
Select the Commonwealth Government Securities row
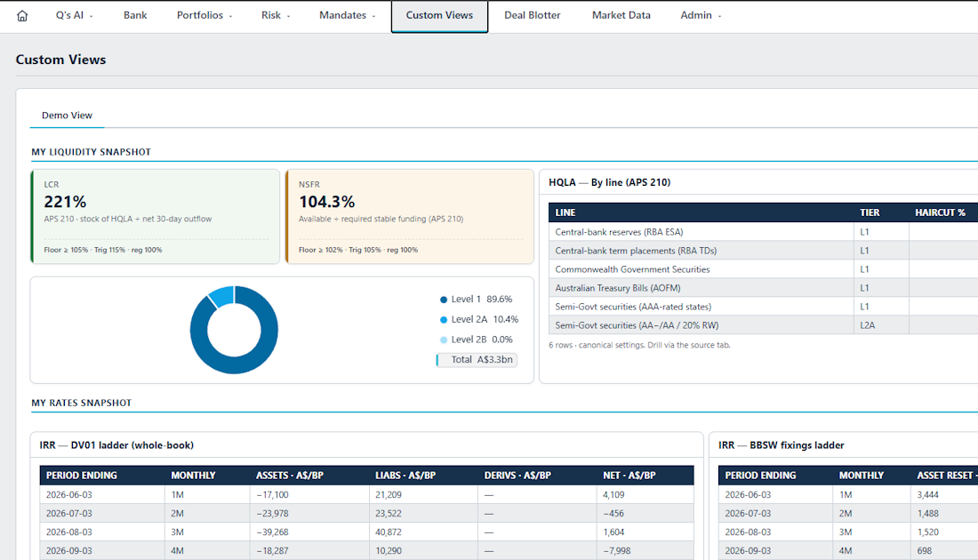coord(763,269)
